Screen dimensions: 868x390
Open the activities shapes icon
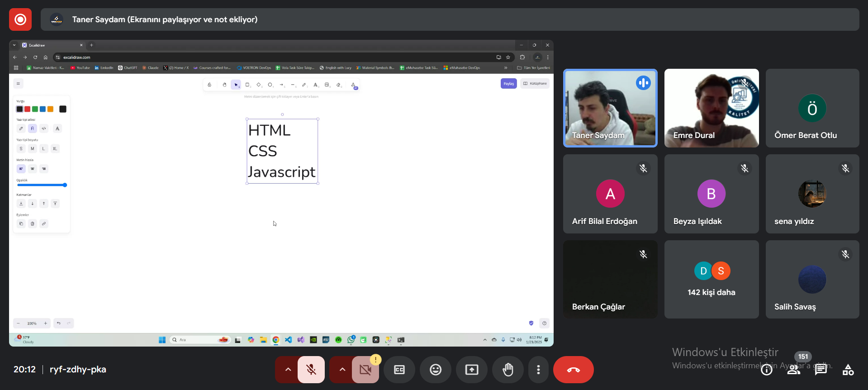pyautogui.click(x=848, y=370)
